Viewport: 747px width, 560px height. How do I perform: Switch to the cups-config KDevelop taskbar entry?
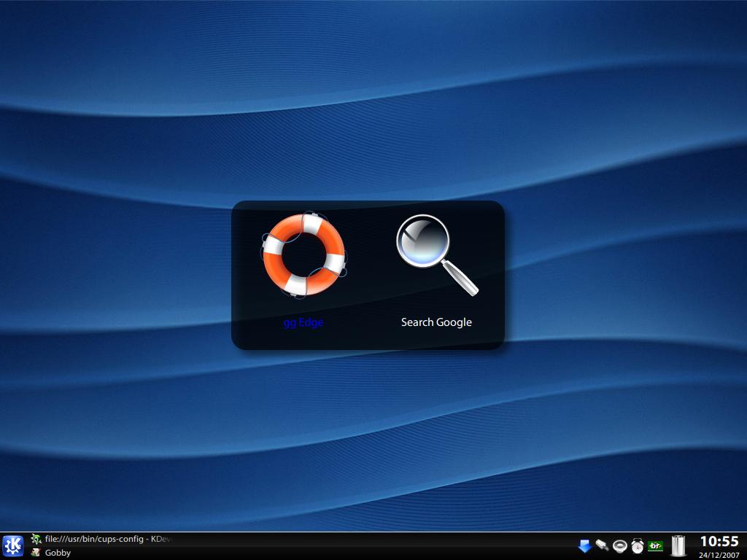point(101,539)
